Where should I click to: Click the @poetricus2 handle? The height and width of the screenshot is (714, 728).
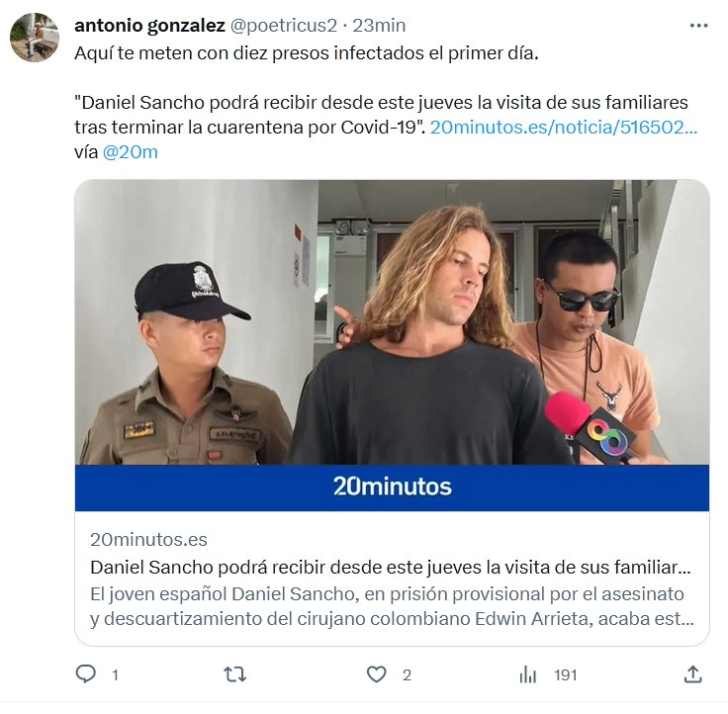[x=283, y=26]
